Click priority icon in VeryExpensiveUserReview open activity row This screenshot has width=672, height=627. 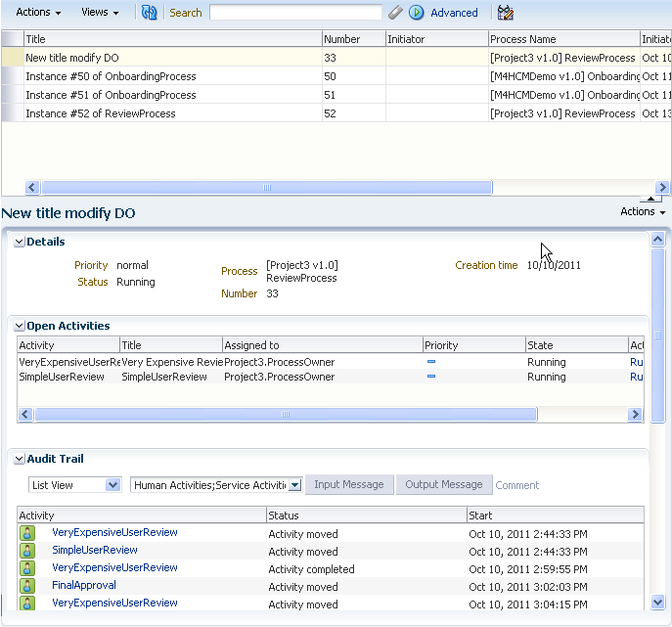coord(431,362)
